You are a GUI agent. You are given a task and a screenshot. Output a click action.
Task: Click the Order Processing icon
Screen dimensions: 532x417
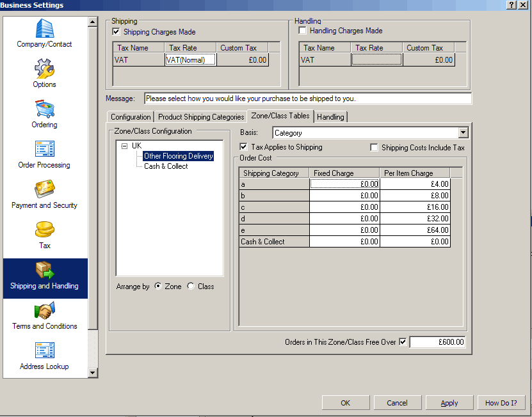coord(44,149)
